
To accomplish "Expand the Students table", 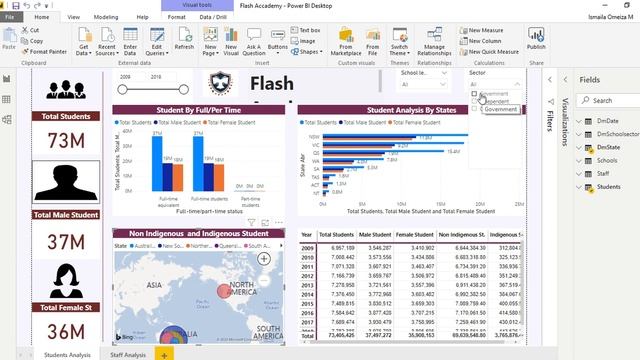I will 579,187.
